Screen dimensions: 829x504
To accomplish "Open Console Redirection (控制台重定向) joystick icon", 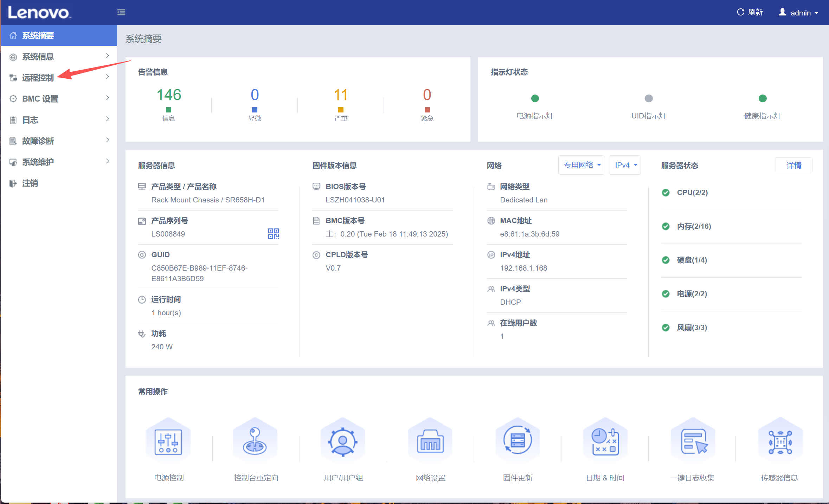I will pos(255,441).
